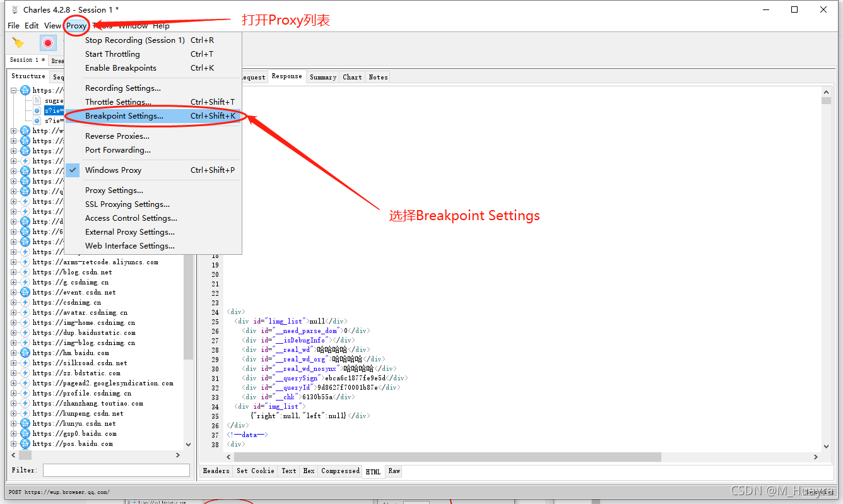Switch to the Hex bottom tab

coord(309,471)
